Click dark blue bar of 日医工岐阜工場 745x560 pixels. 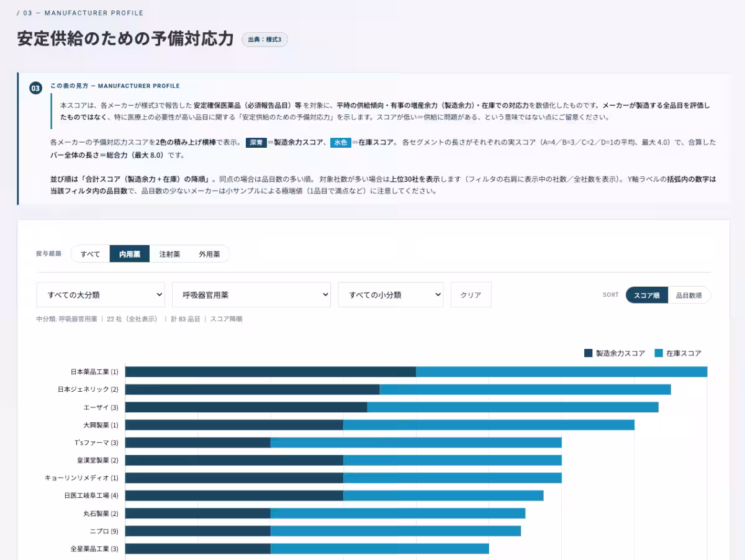(234, 495)
